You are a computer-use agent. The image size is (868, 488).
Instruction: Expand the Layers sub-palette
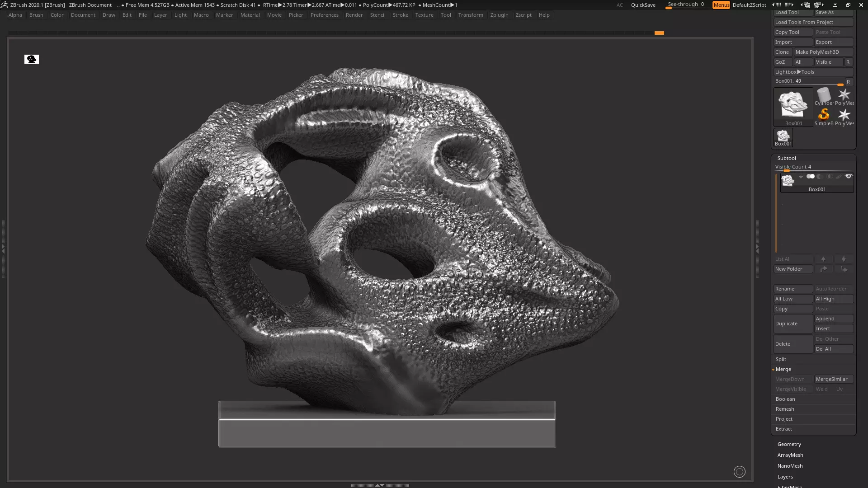click(785, 477)
